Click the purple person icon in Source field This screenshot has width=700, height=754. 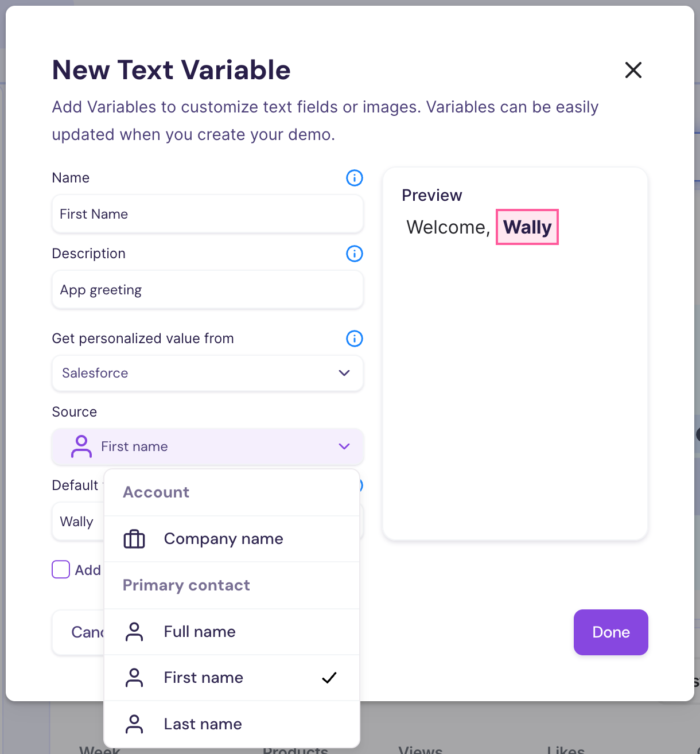(x=81, y=446)
